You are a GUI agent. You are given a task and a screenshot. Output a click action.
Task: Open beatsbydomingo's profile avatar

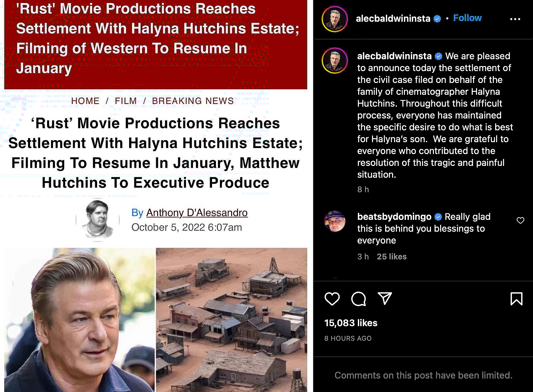coord(335,221)
